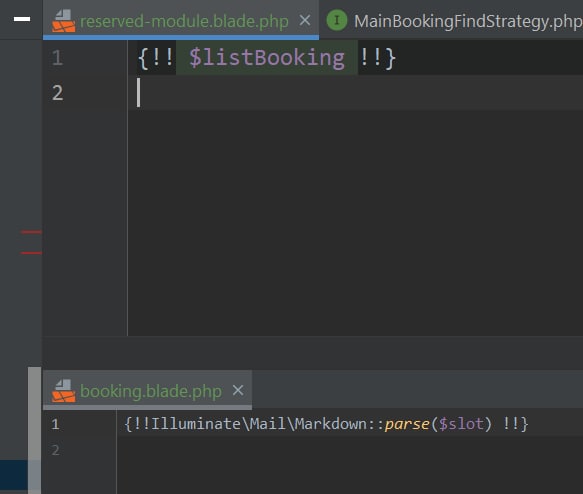
Task: Click the upper red change marker in the left gutter
Action: (x=31, y=232)
